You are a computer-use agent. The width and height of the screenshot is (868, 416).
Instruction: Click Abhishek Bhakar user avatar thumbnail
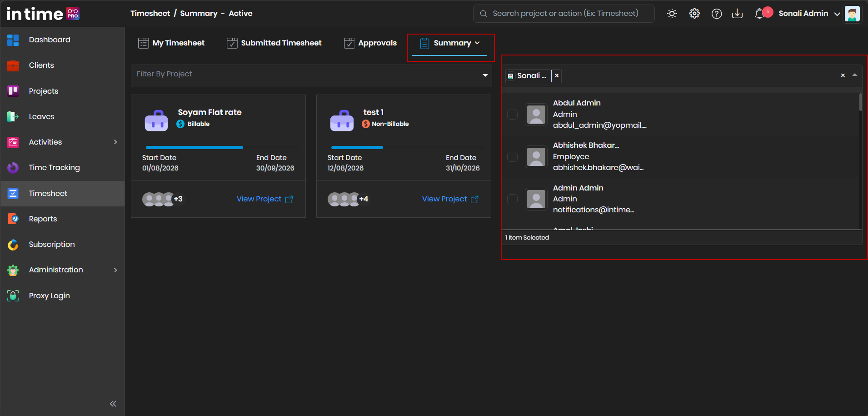point(536,157)
